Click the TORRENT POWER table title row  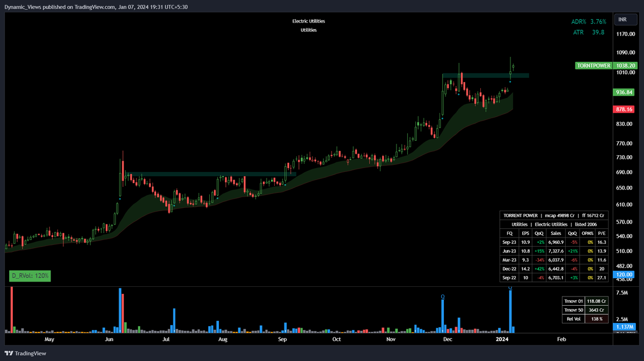[x=554, y=215]
